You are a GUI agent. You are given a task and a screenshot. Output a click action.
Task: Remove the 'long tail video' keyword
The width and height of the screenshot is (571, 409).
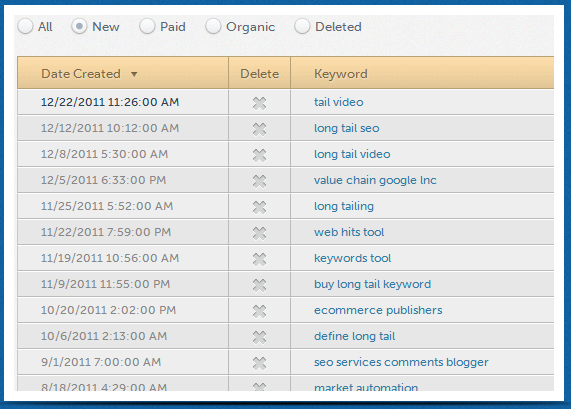coord(259,155)
